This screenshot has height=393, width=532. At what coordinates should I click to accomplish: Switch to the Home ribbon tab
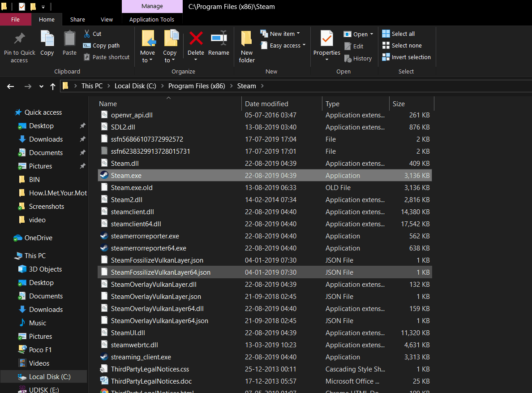pos(47,19)
